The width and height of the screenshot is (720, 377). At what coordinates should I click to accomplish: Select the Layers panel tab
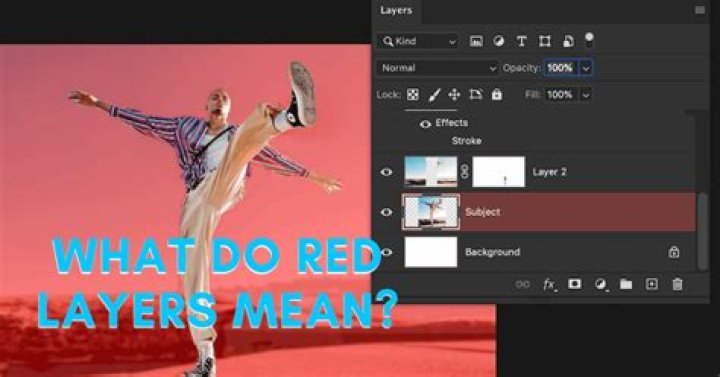coord(396,10)
